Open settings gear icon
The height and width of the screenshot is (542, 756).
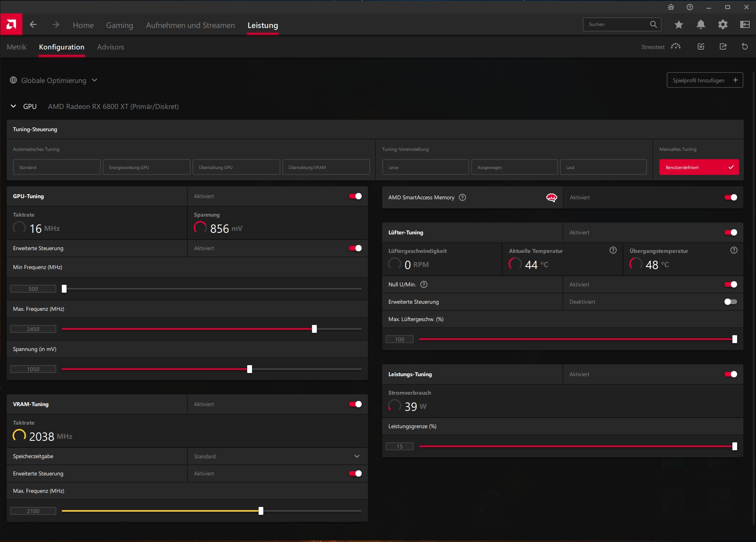[x=723, y=25]
